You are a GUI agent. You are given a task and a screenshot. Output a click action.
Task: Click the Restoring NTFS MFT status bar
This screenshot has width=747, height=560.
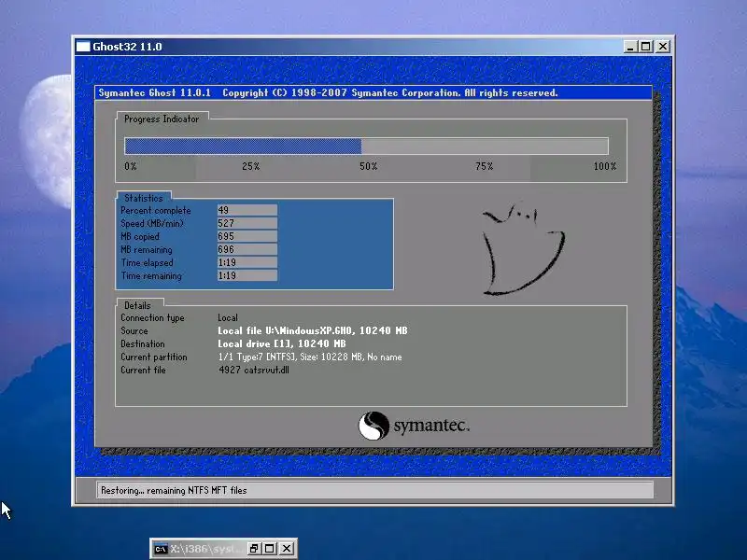(375, 490)
